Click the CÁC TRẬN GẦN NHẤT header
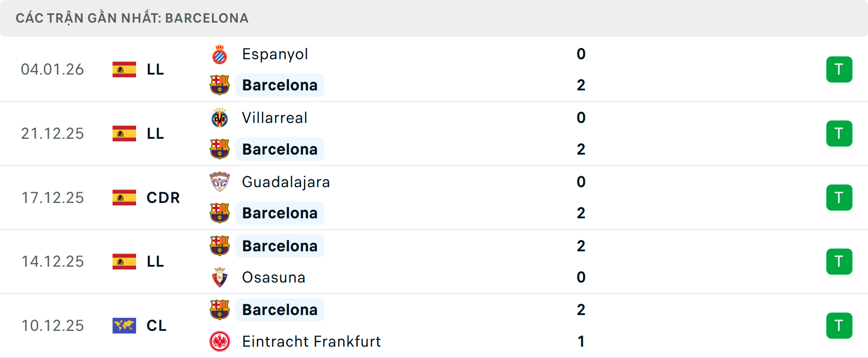The image size is (868, 358). tap(132, 18)
